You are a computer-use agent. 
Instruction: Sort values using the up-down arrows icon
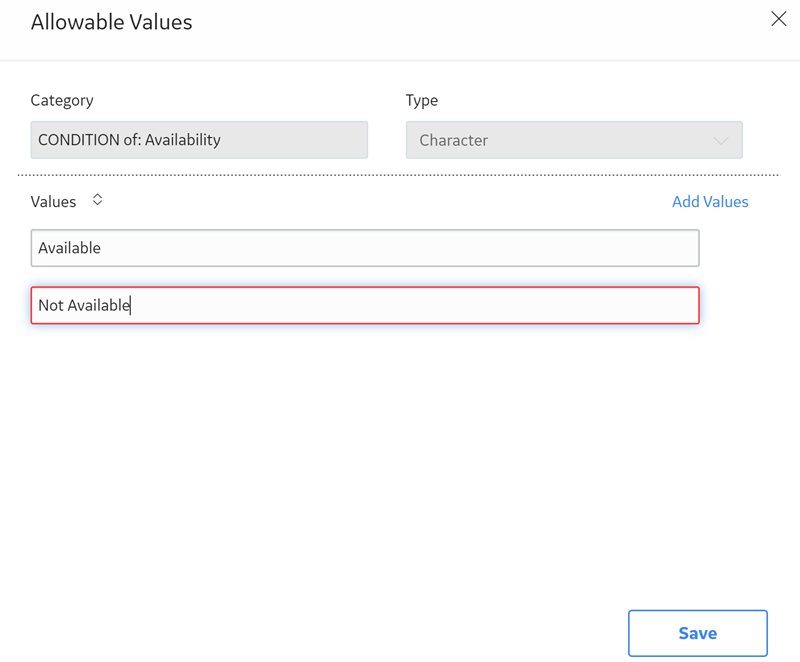[x=97, y=200]
